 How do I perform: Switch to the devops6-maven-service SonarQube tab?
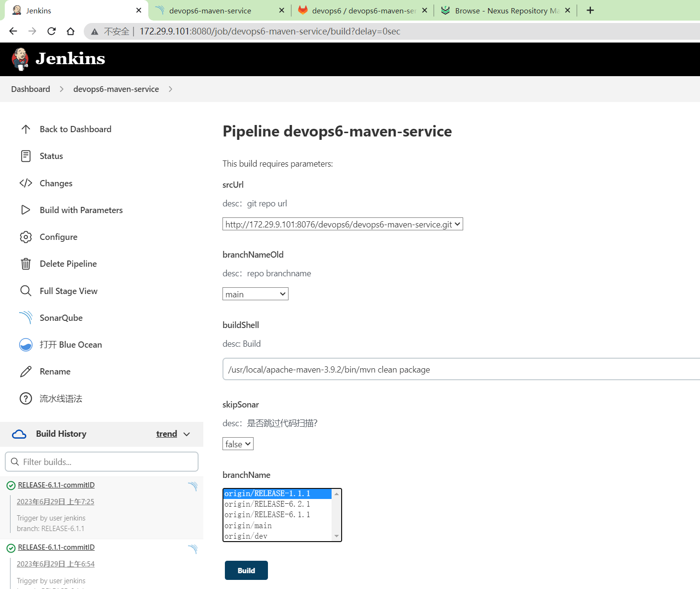click(x=220, y=11)
